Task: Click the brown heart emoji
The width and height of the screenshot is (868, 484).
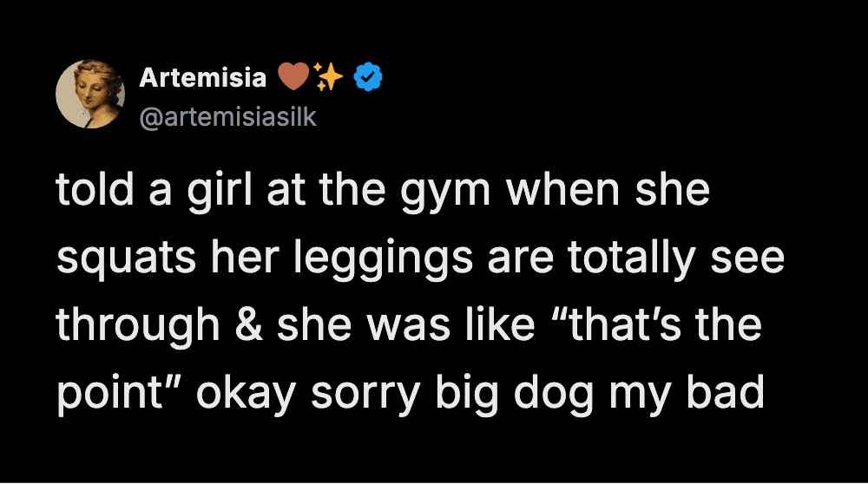Action: click(x=293, y=78)
